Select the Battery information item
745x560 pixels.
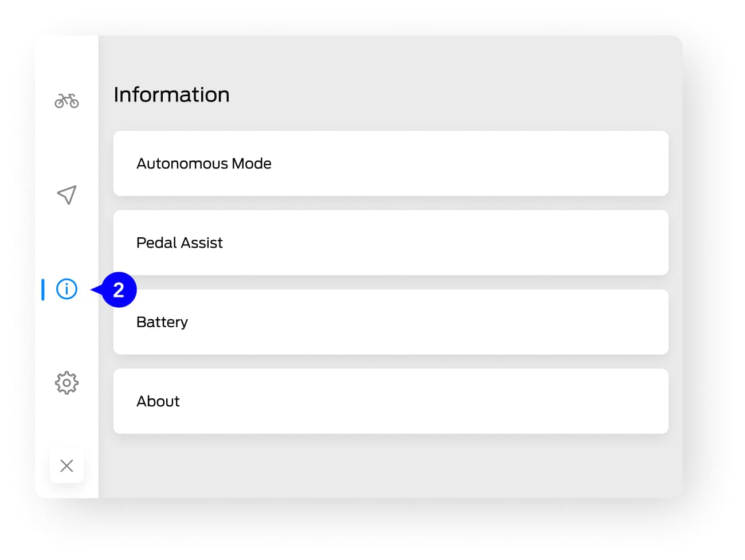pos(391,322)
